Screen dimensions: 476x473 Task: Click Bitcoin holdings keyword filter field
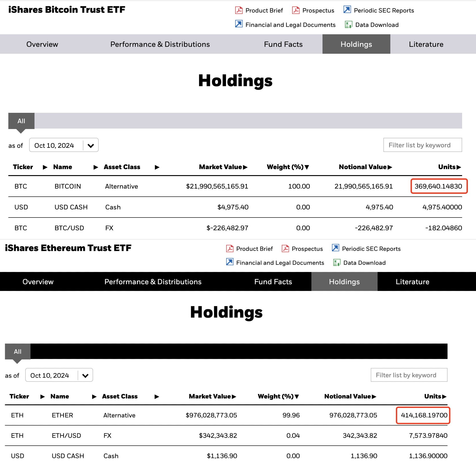coord(423,145)
